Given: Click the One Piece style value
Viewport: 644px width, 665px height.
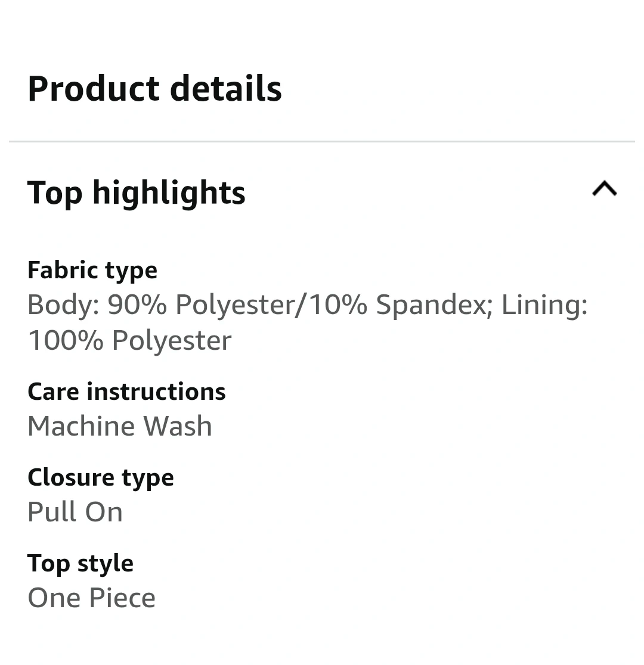Looking at the screenshot, I should tap(91, 598).
